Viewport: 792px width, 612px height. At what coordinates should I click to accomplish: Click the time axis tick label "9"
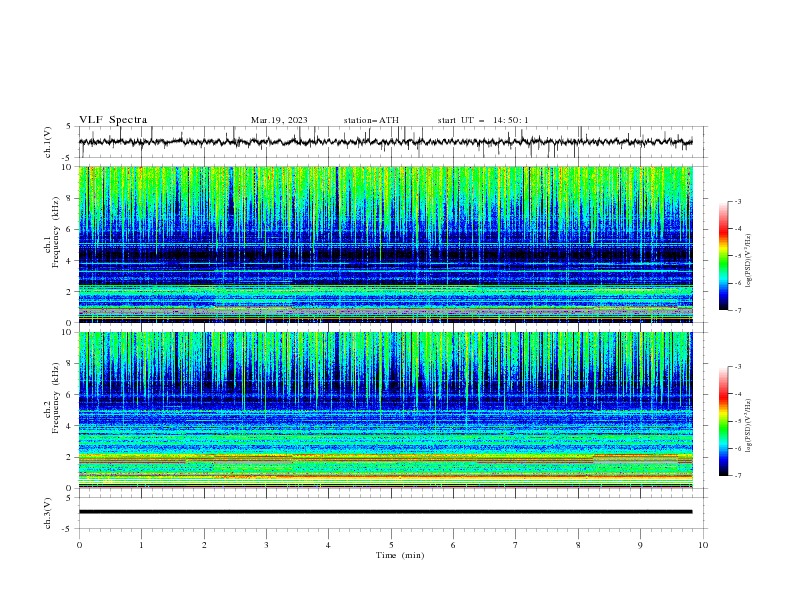(x=640, y=545)
